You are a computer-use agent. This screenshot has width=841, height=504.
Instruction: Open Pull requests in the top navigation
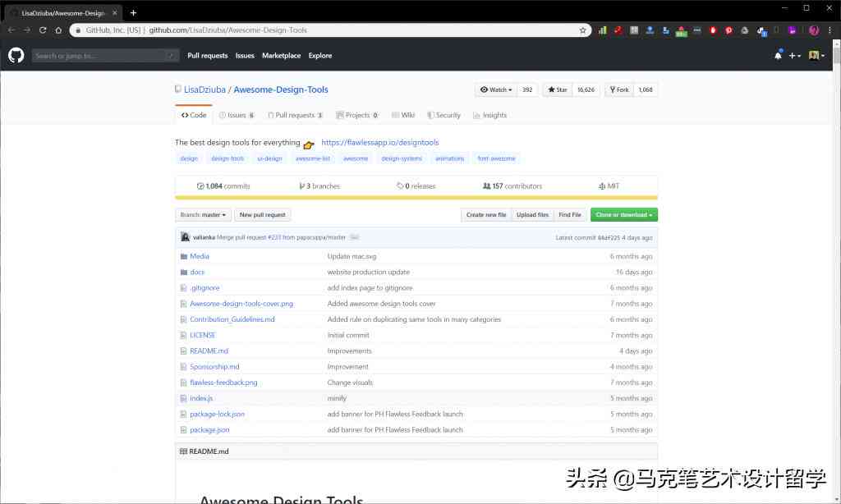[x=208, y=55]
